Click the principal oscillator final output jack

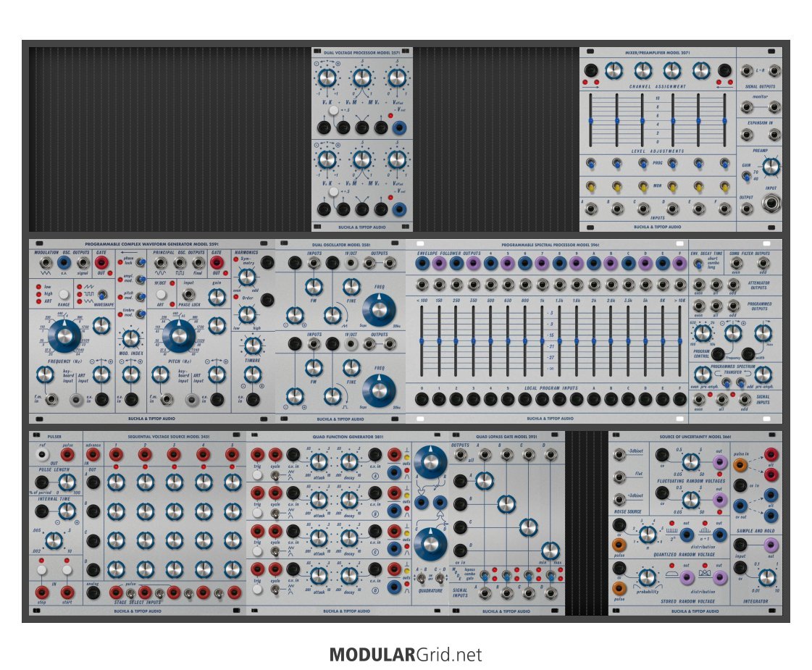(x=198, y=263)
